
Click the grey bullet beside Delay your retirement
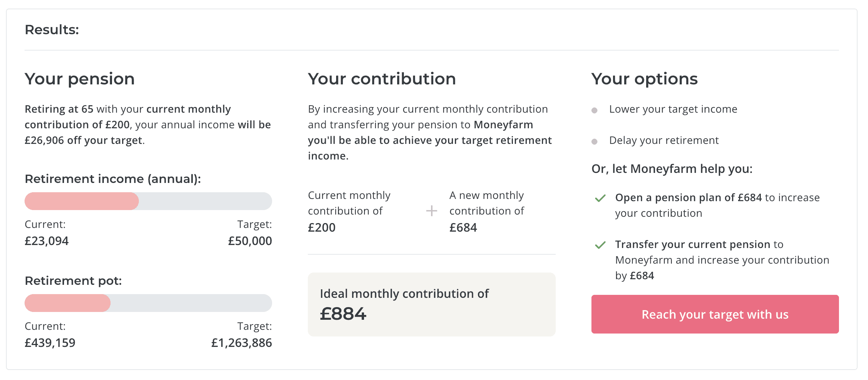(x=595, y=141)
